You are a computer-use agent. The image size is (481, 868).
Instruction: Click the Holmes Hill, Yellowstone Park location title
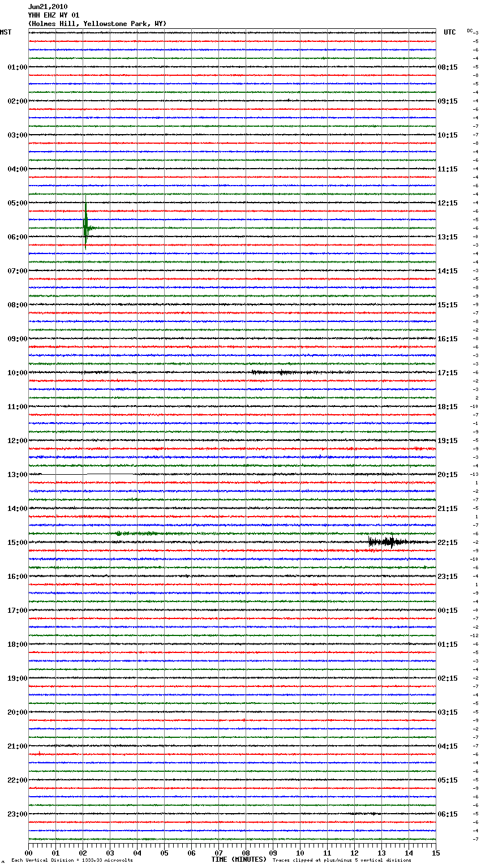click(97, 24)
